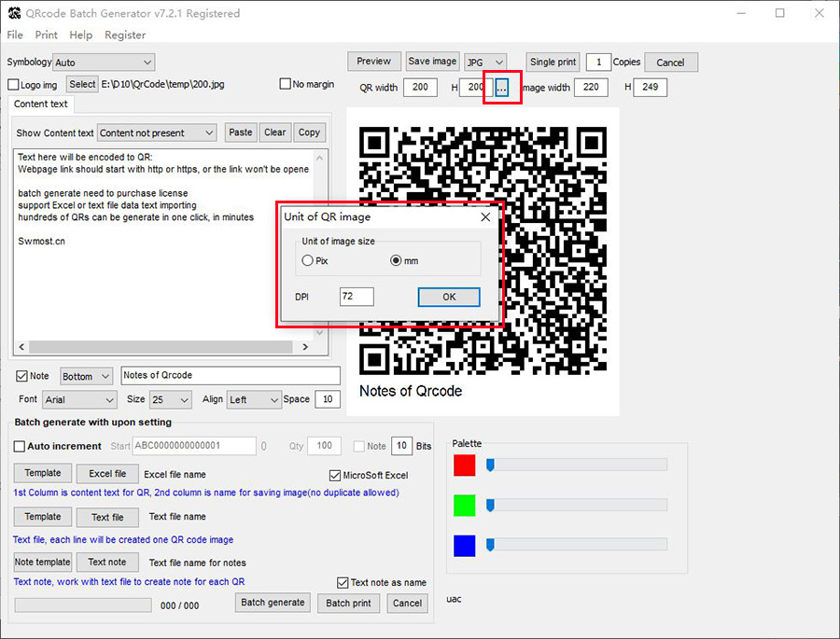Click the Preview button
This screenshot has height=639, width=840.
(373, 61)
